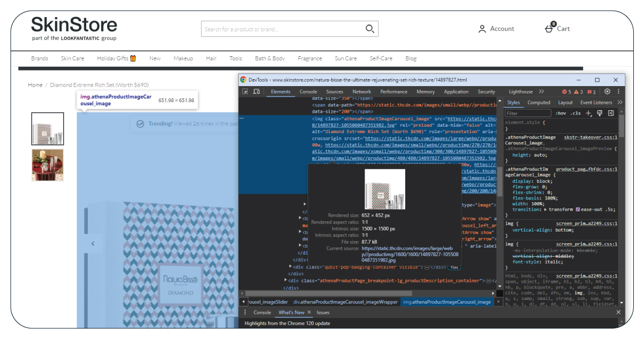The width and height of the screenshot is (644, 339).
Task: Toggle the :hov element state button
Action: click(560, 113)
